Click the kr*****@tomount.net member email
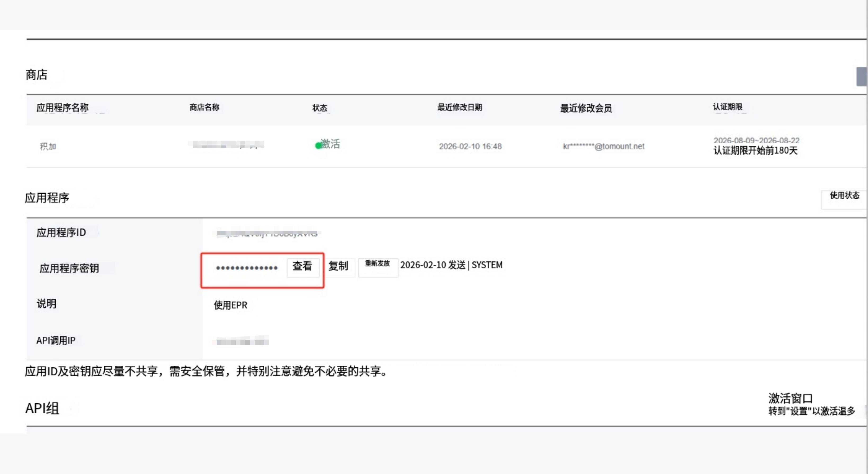Screen dimensions: 868x474 (x=603, y=147)
